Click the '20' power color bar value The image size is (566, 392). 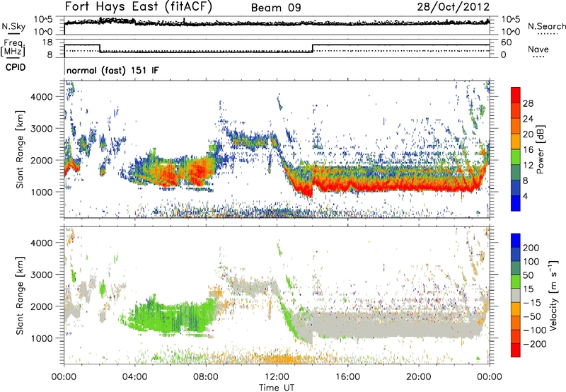click(528, 134)
